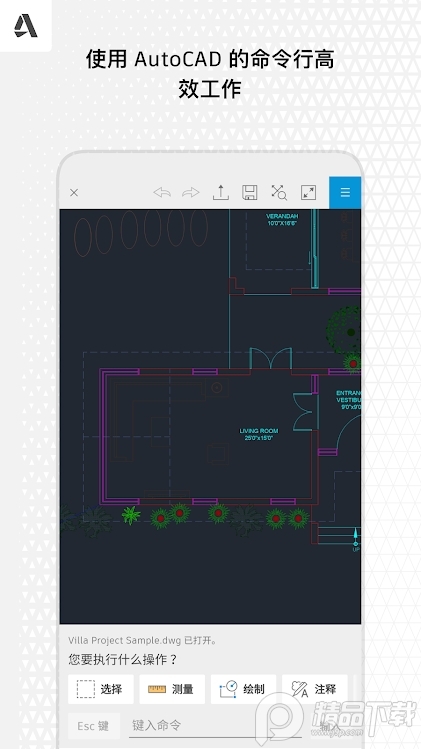
Task: Tap the share/upload icon
Action: coord(220,192)
